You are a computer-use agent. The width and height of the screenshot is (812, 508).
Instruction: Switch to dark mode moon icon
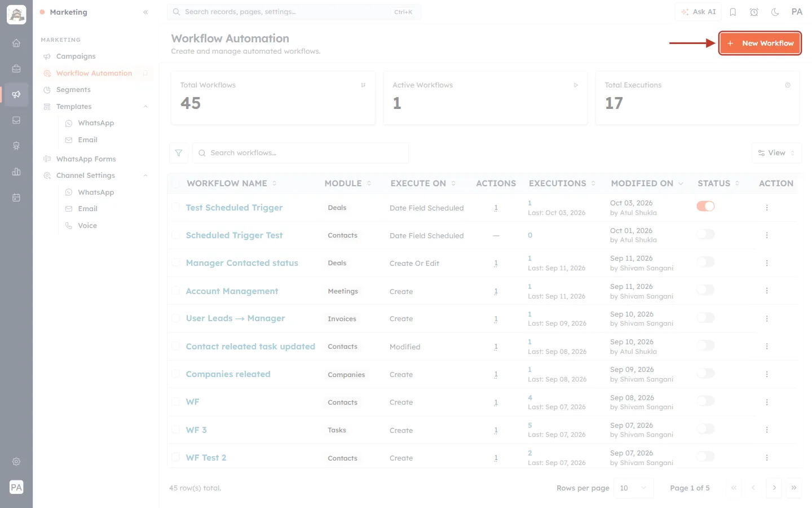tap(775, 12)
